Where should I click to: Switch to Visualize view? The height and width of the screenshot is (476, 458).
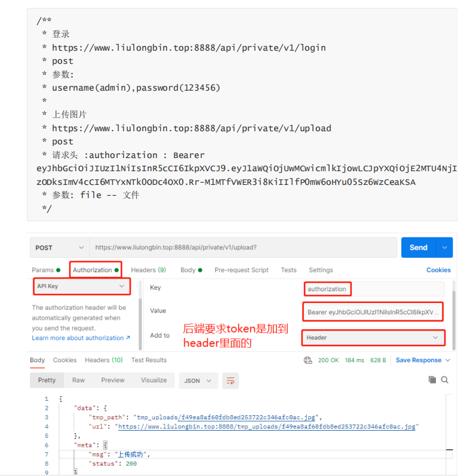click(x=154, y=380)
